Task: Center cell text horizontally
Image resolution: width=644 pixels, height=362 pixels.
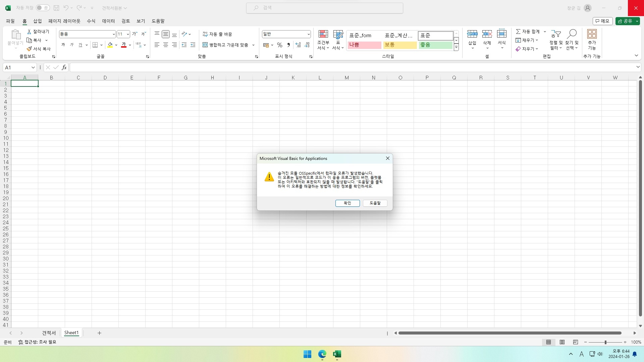Action: tap(166, 45)
